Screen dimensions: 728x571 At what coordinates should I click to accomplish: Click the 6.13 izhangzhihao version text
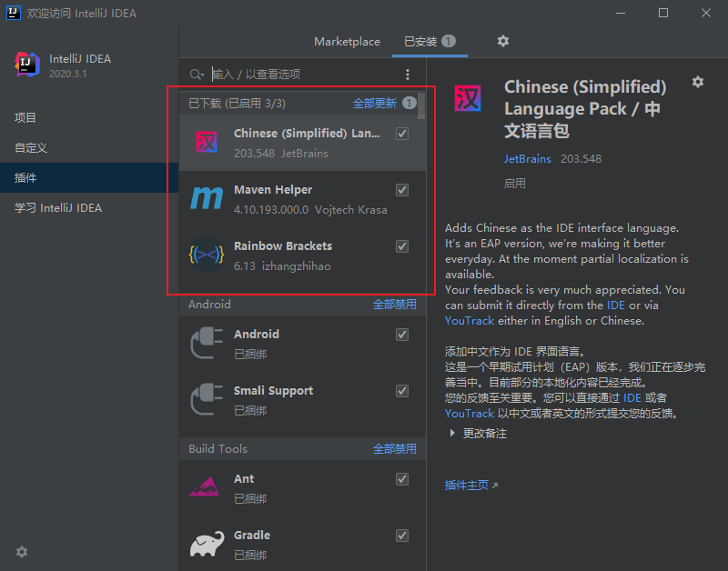282,266
